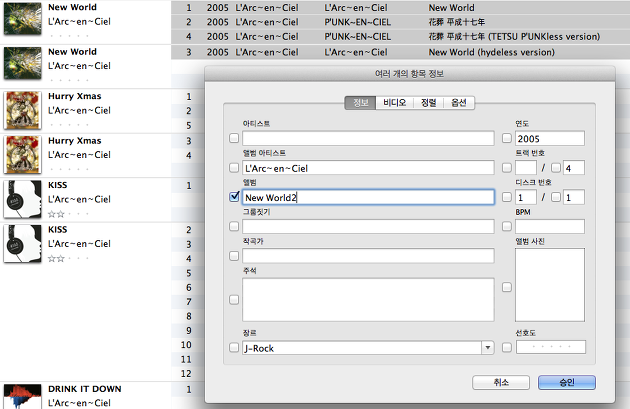Open the 장르 genre dropdown arrow
The height and width of the screenshot is (409, 630).
coord(488,348)
